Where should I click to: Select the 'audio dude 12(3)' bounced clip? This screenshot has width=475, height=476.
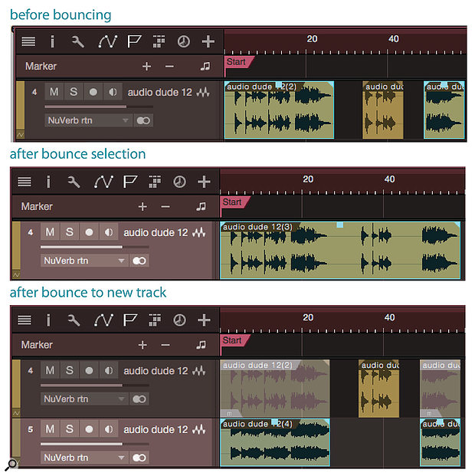(340, 251)
